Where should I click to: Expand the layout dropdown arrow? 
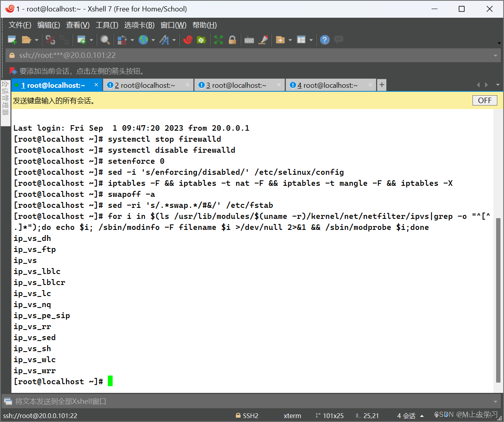click(x=311, y=40)
